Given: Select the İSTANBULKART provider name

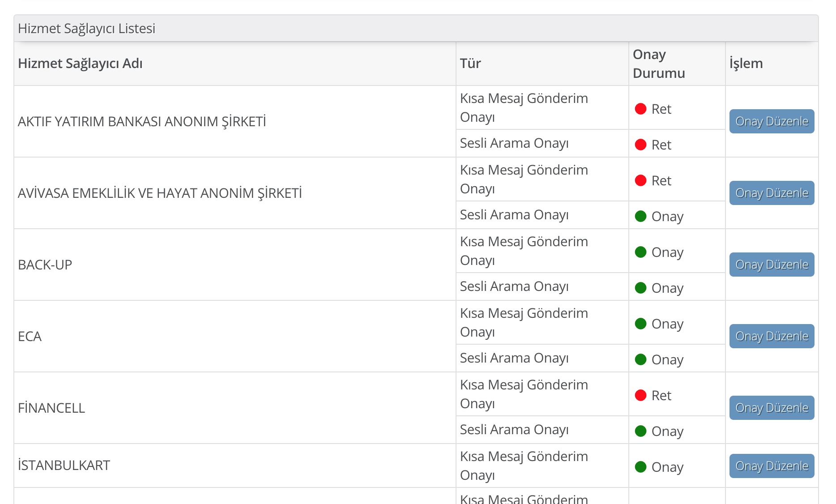Looking at the screenshot, I should (64, 465).
